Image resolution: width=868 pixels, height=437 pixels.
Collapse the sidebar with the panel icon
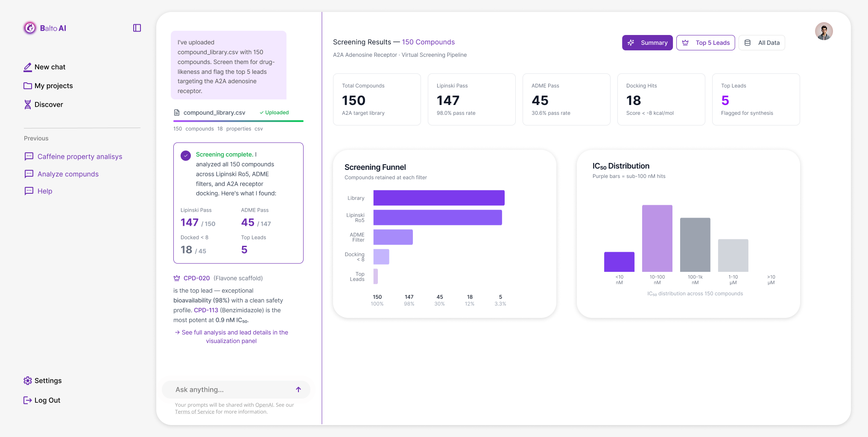point(137,28)
